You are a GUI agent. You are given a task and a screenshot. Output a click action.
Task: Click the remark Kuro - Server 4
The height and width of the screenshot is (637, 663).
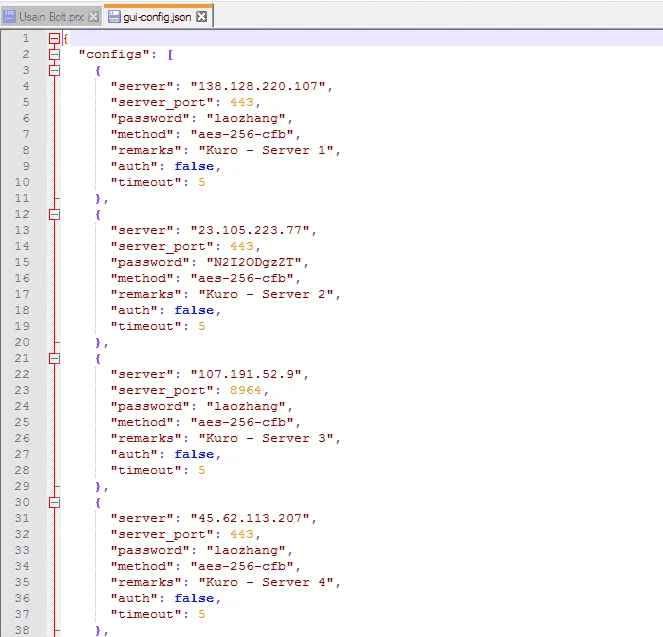pyautogui.click(x=266, y=582)
